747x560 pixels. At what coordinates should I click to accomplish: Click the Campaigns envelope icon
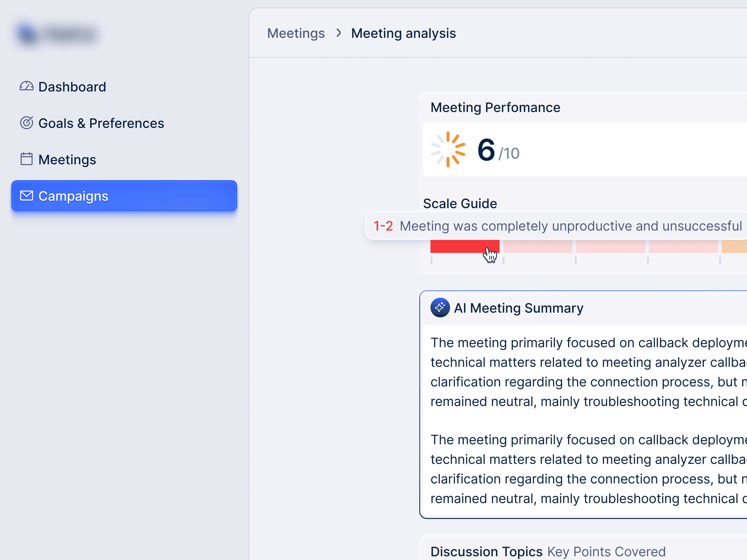pos(26,196)
